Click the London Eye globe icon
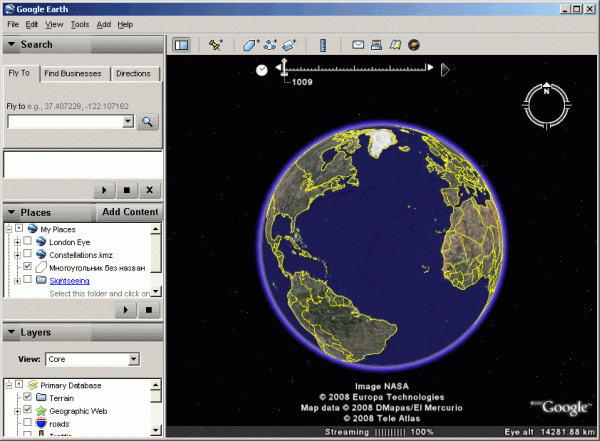 pos(41,242)
